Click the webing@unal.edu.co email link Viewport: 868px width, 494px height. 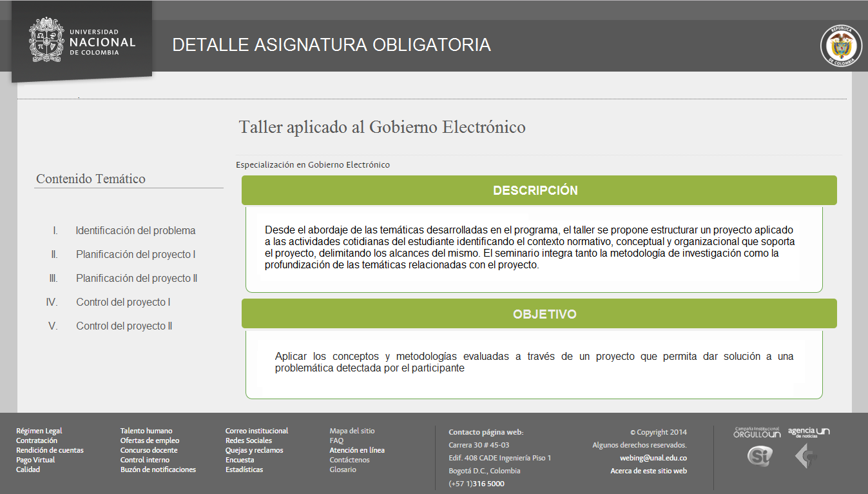coord(653,459)
